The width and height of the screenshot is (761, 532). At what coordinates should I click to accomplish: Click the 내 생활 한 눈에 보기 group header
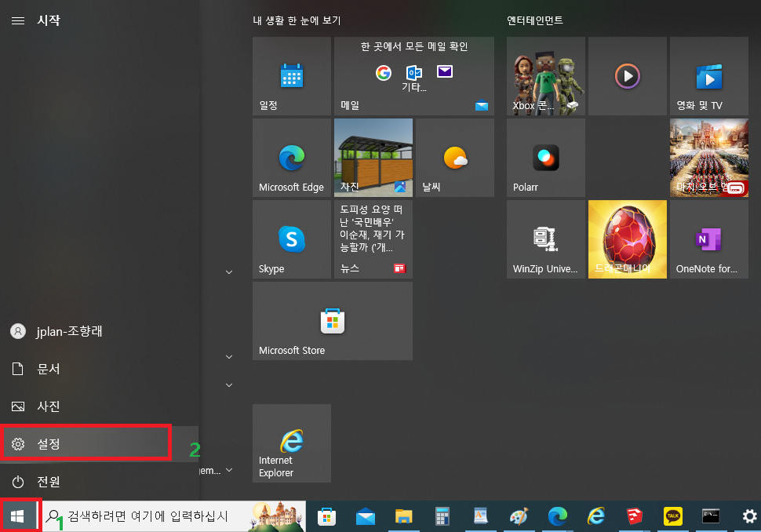[297, 20]
